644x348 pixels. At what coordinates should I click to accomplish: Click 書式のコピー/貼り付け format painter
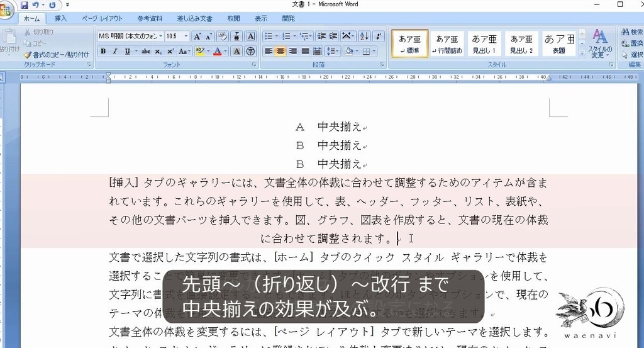(x=57, y=55)
